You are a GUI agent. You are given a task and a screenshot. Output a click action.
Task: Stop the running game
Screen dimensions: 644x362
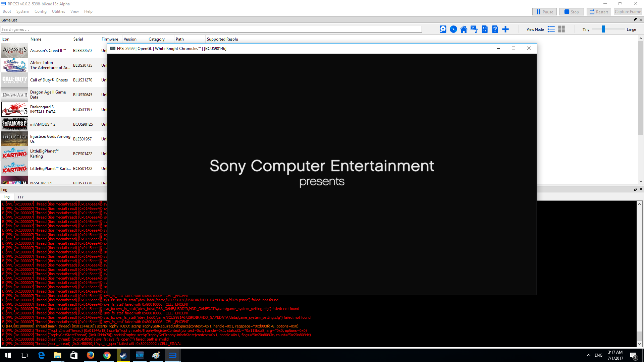pos(572,12)
